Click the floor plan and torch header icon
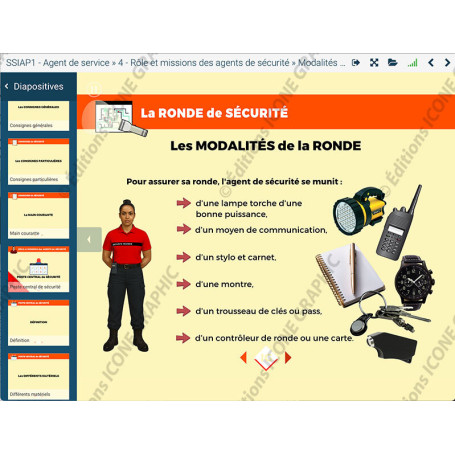 pos(121,118)
